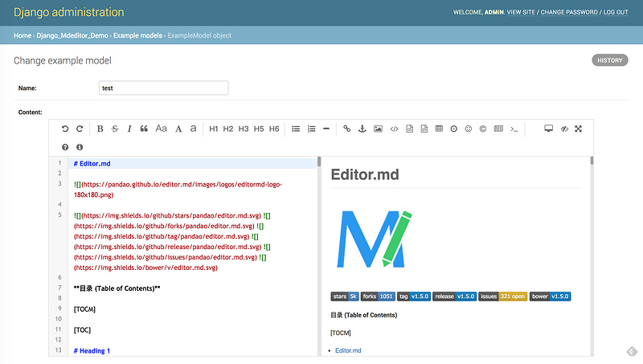Insert a horizontal rule line

point(326,129)
